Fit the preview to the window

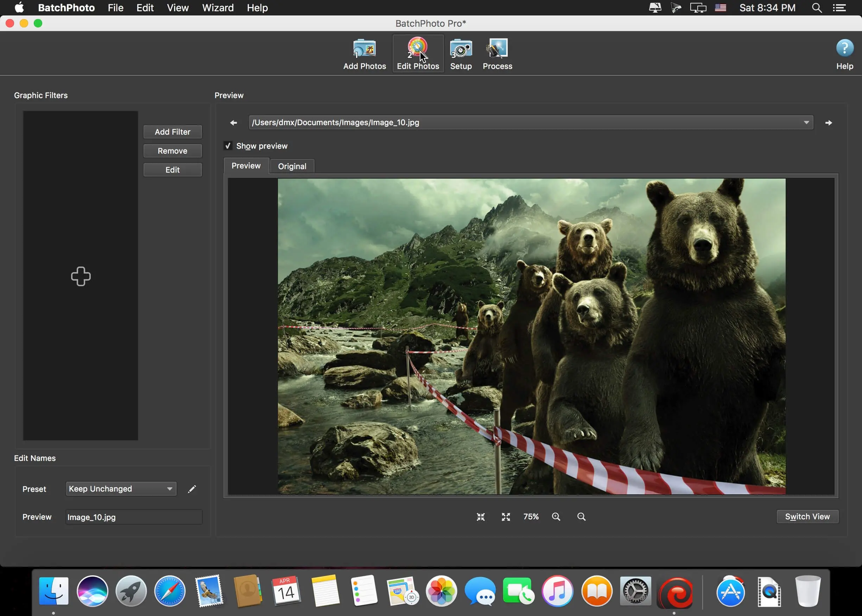480,516
